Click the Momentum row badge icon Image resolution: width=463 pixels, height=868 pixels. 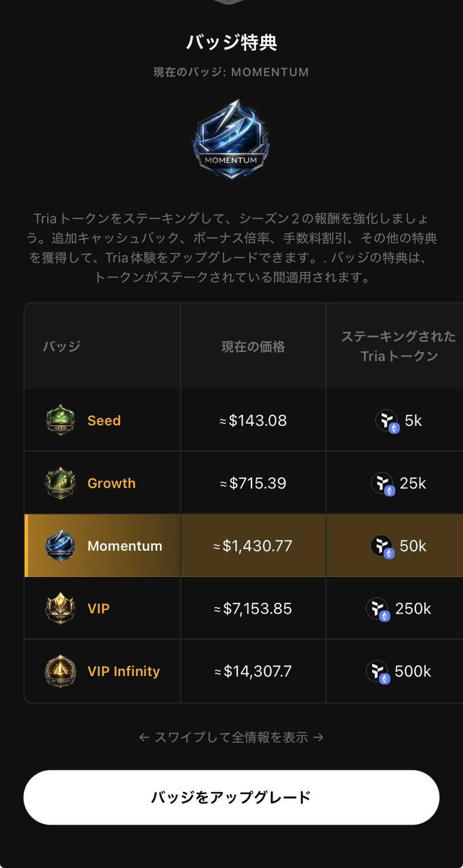60,546
